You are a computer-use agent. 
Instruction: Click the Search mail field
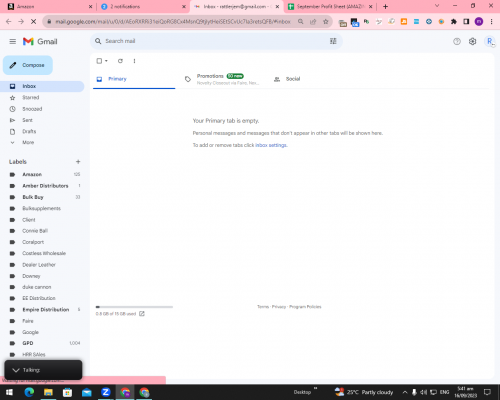[216, 41]
